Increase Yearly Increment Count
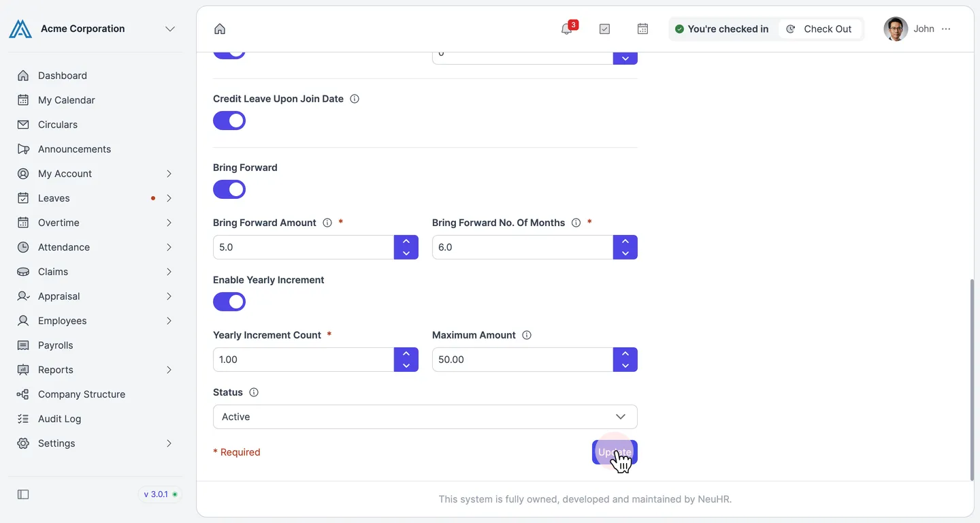The height and width of the screenshot is (523, 980). [406, 353]
